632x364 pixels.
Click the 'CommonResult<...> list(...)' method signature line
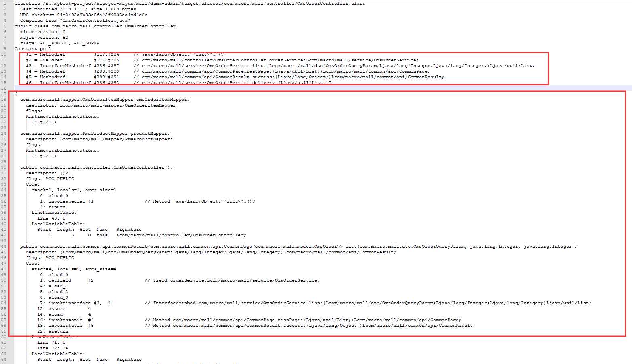(x=299, y=246)
